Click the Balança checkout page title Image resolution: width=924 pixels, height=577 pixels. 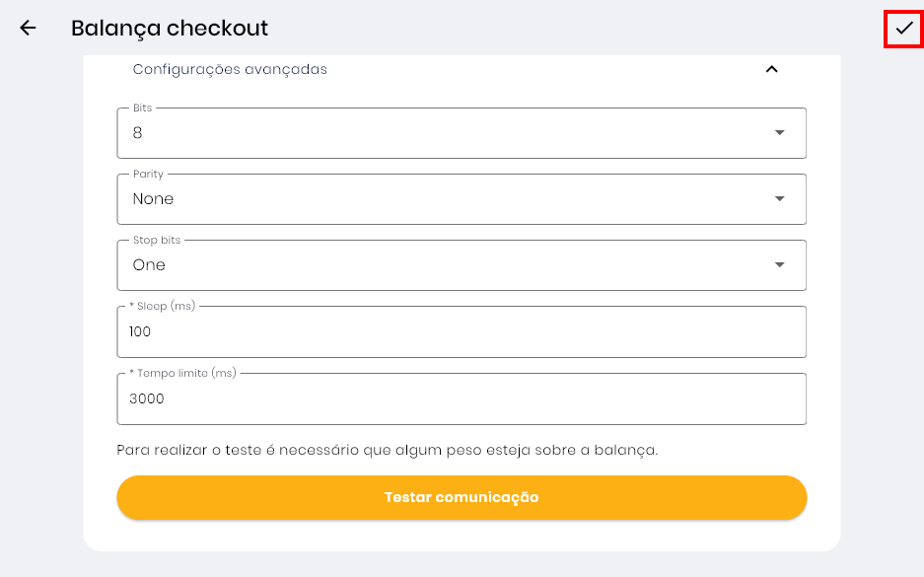(170, 28)
